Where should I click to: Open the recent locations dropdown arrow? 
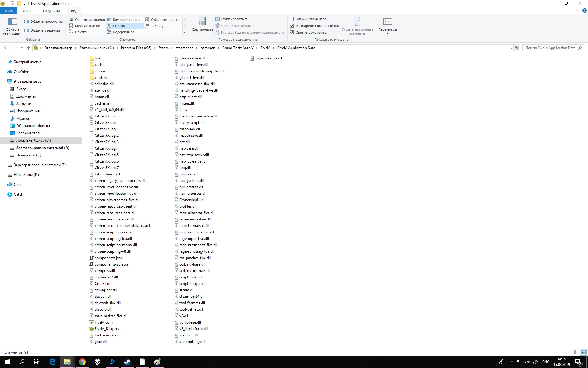(x=22, y=48)
